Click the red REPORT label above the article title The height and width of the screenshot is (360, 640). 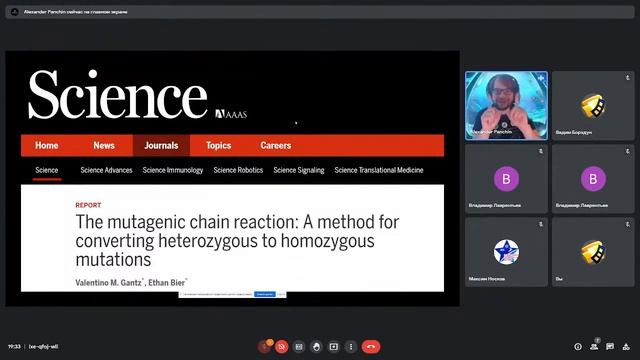coord(88,205)
